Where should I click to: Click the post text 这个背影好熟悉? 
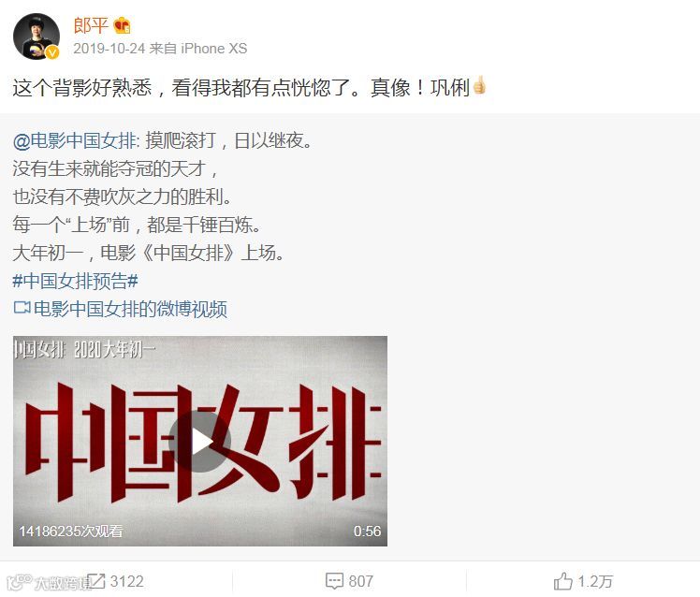[82, 88]
